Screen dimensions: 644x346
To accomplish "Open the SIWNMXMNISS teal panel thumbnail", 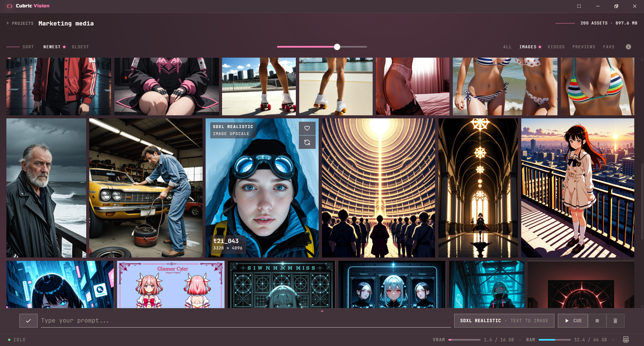I will [281, 285].
